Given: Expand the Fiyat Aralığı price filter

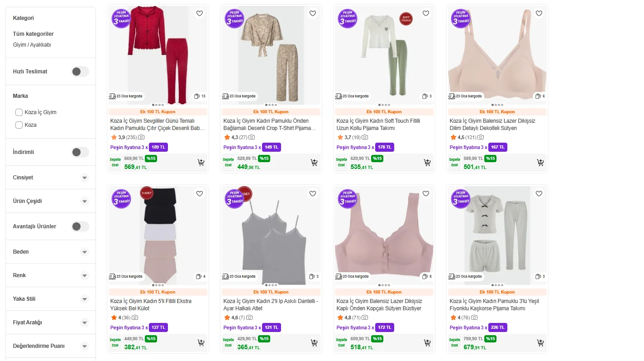Looking at the screenshot, I should 85,322.
